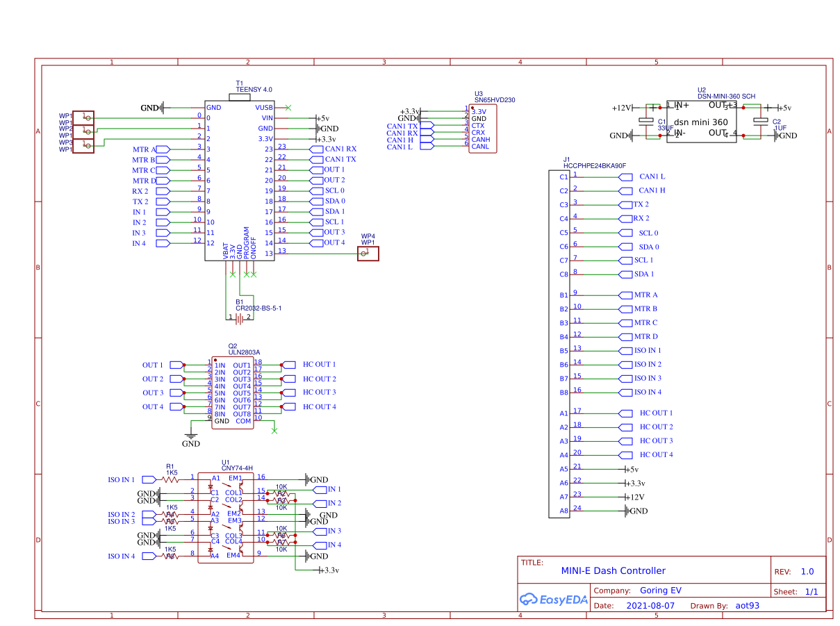This screenshot has height=626, width=840.
Task: Select the HC OUT 1 label at J1
Action: 656,413
